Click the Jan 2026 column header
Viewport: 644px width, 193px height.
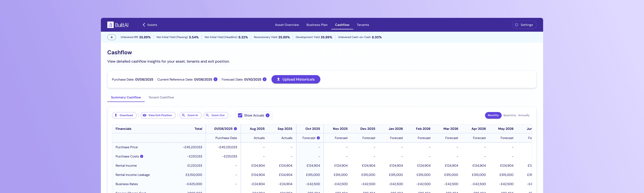(x=396, y=129)
